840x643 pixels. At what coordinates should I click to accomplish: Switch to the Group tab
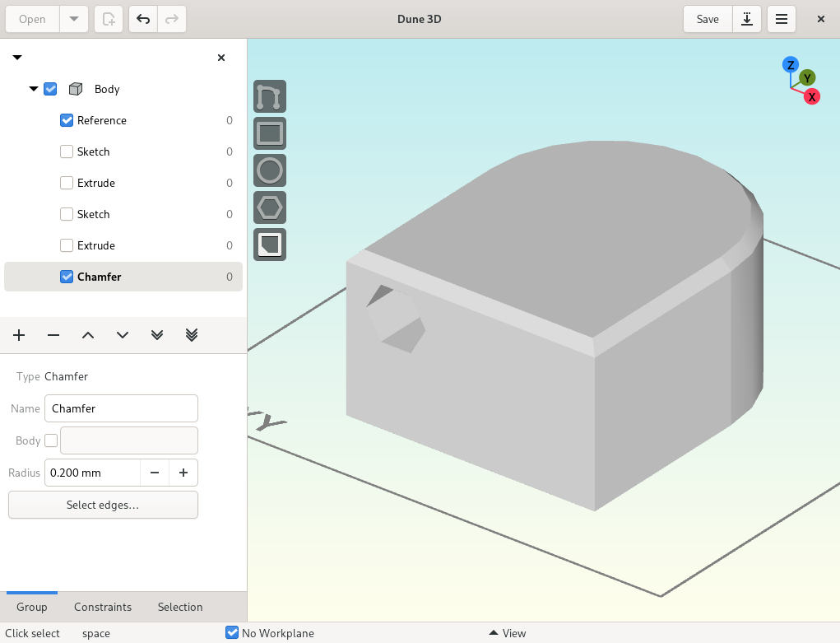point(31,607)
